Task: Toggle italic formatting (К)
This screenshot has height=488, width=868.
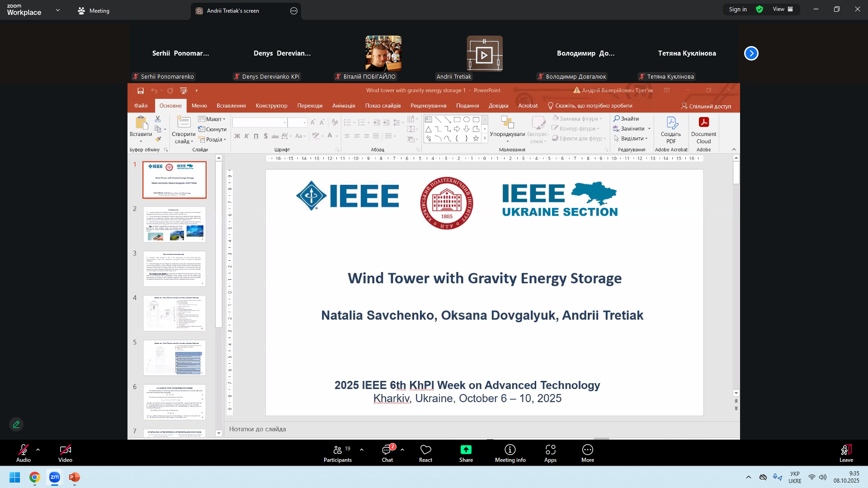Action: point(246,136)
